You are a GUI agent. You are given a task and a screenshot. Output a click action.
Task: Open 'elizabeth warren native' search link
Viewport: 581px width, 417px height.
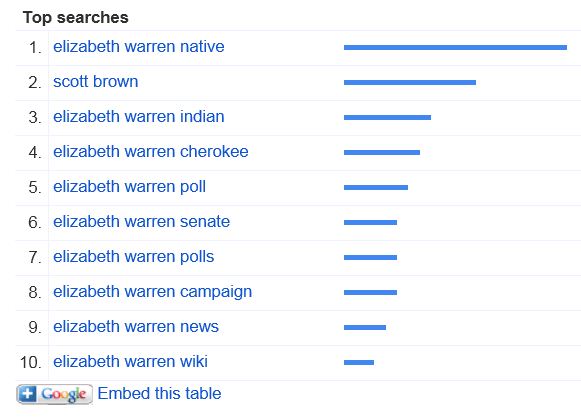139,47
